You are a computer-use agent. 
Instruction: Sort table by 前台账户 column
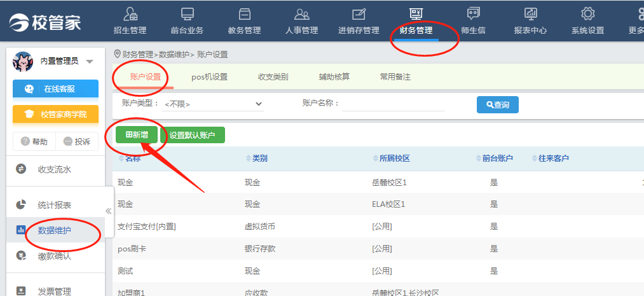495,159
